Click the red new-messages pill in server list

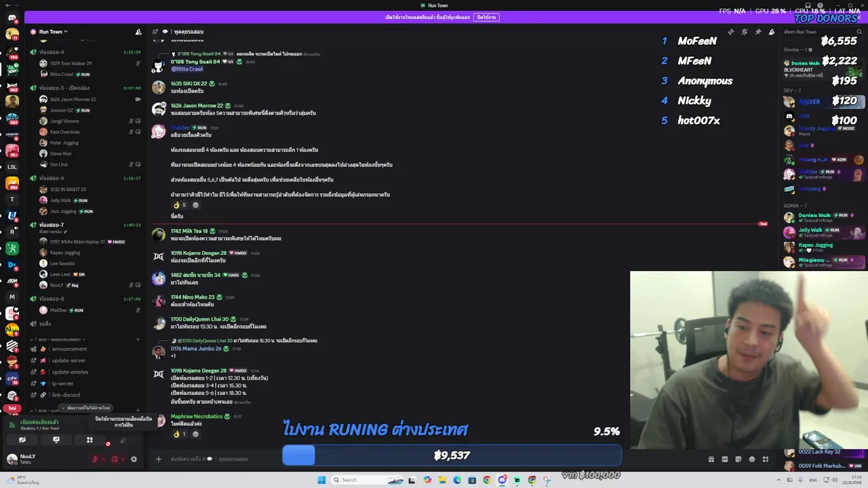(12, 409)
